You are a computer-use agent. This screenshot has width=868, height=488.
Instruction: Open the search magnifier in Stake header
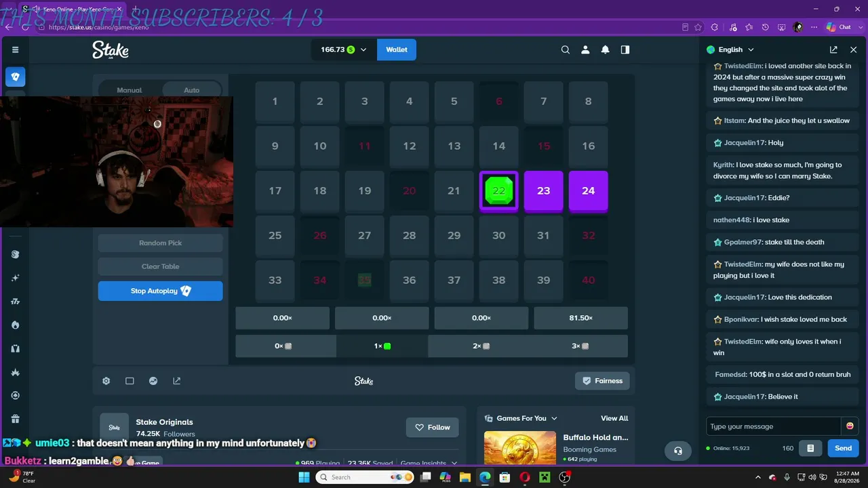(566, 49)
